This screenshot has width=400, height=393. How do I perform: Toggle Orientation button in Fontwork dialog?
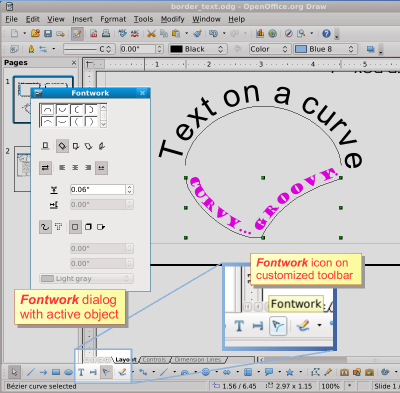click(45, 168)
